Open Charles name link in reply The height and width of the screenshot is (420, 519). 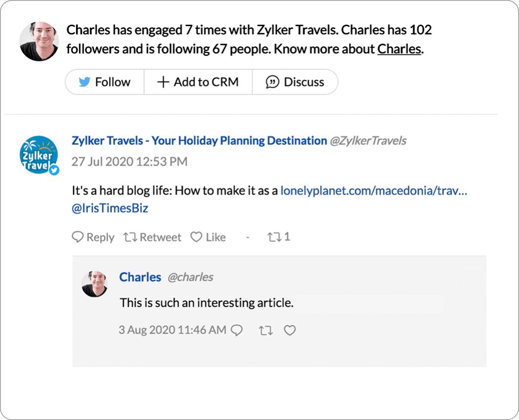coord(140,277)
